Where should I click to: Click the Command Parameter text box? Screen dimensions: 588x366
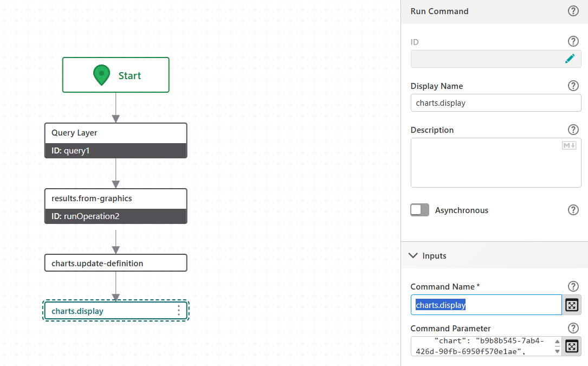[486, 346]
